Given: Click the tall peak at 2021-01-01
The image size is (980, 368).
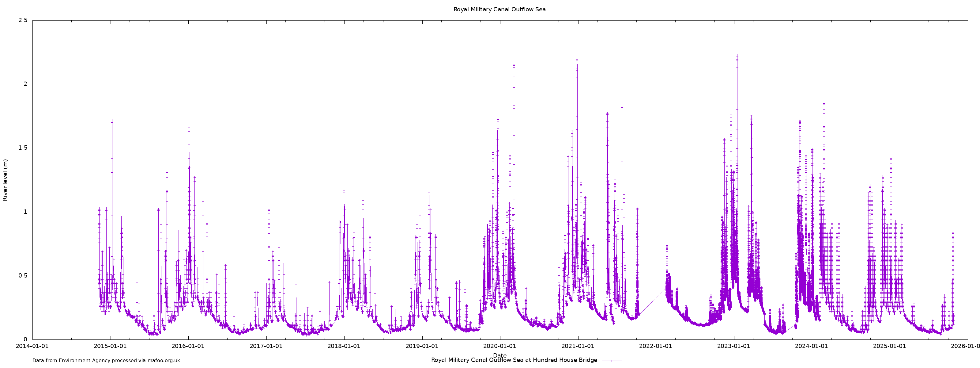Looking at the screenshot, I should point(577,60).
